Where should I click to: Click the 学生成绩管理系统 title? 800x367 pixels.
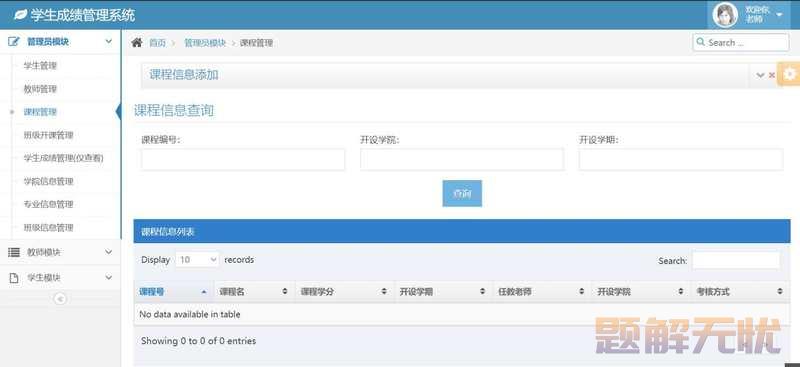pos(83,15)
